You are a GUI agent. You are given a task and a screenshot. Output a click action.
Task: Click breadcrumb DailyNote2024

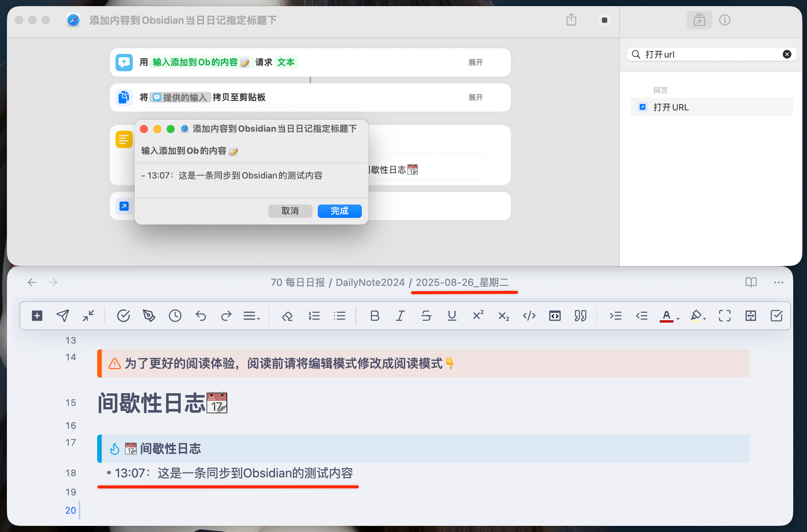(370, 282)
